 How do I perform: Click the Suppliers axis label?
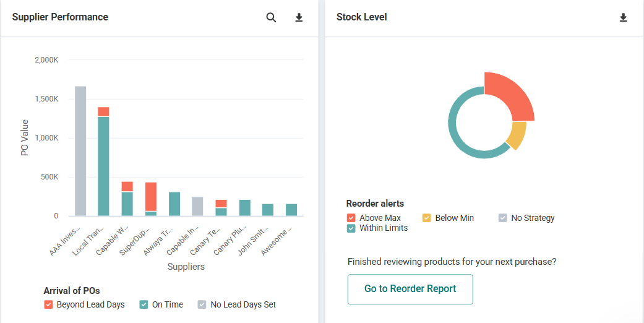click(x=186, y=267)
